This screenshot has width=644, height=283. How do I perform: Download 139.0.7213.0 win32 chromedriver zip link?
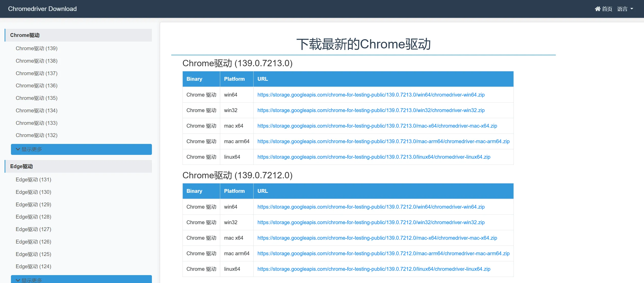coord(371,110)
